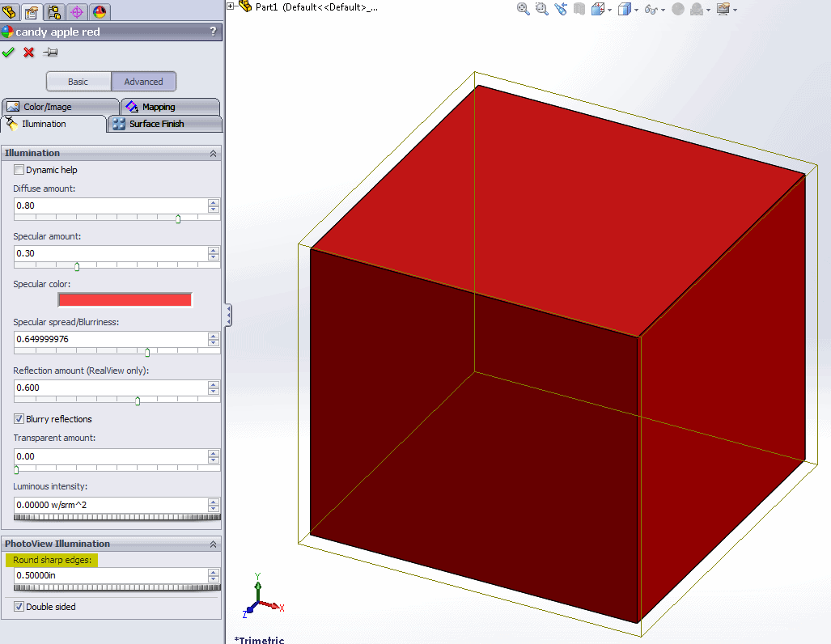Image resolution: width=831 pixels, height=644 pixels.
Task: Toggle the Dynamic help checkbox
Action: tap(19, 170)
